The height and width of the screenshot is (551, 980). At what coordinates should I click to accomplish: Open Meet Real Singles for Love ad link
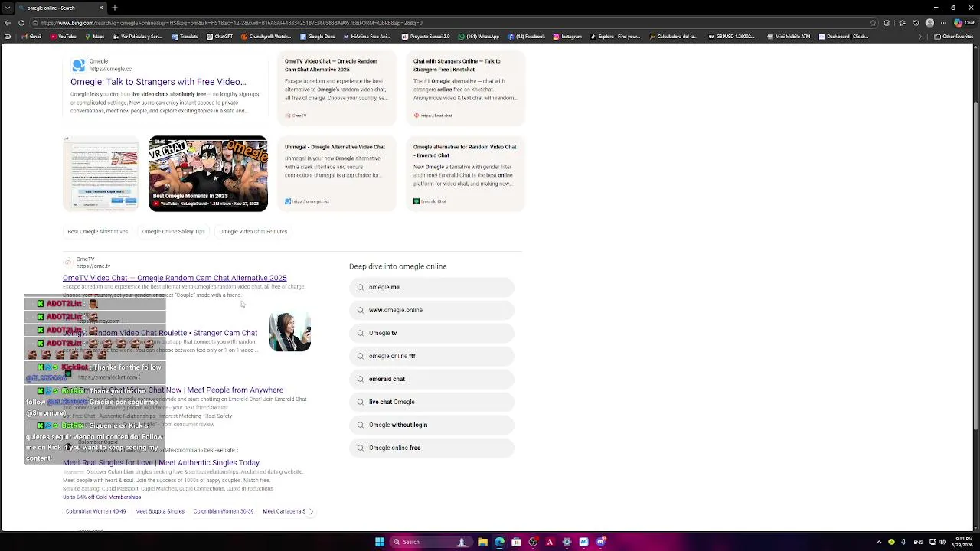click(161, 463)
